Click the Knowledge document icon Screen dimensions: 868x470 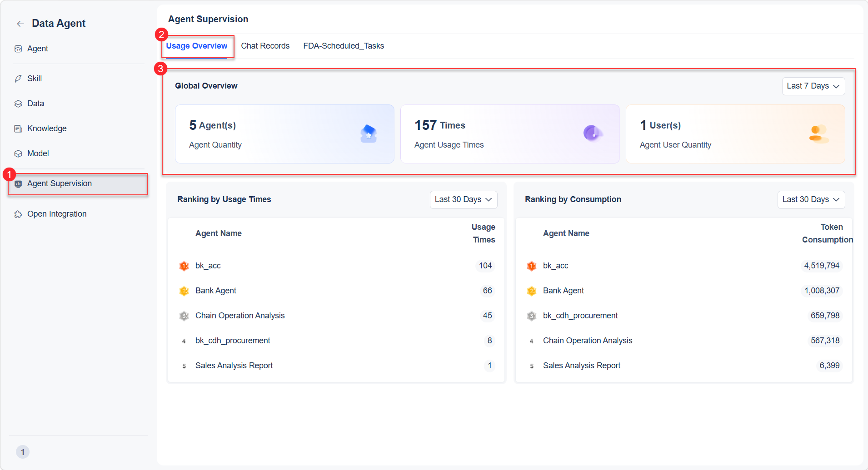[x=18, y=129]
